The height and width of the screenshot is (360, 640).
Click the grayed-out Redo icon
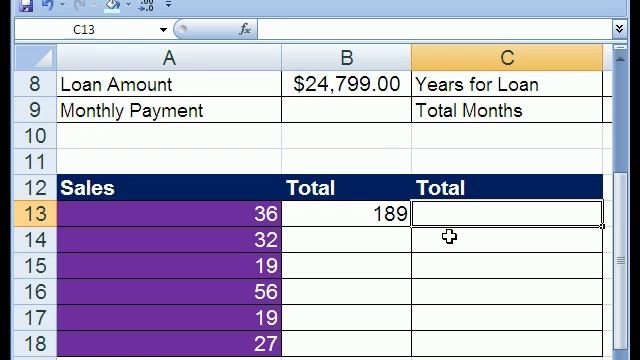coord(80,5)
